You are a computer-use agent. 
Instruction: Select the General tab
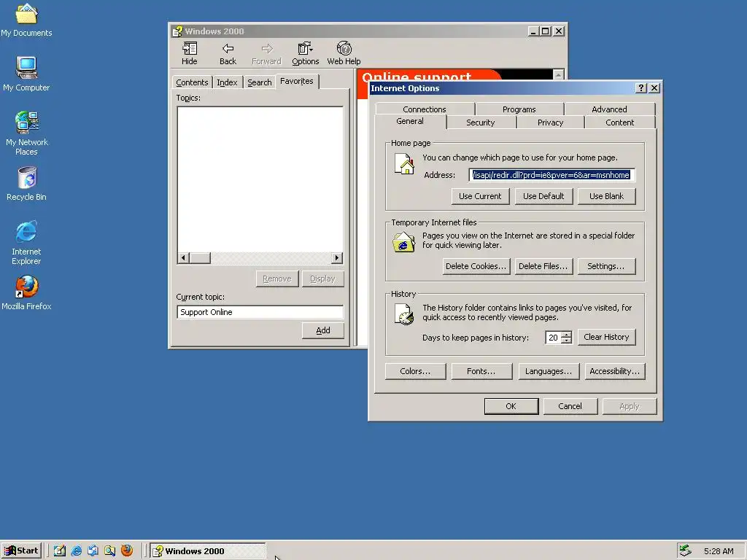pyautogui.click(x=410, y=121)
